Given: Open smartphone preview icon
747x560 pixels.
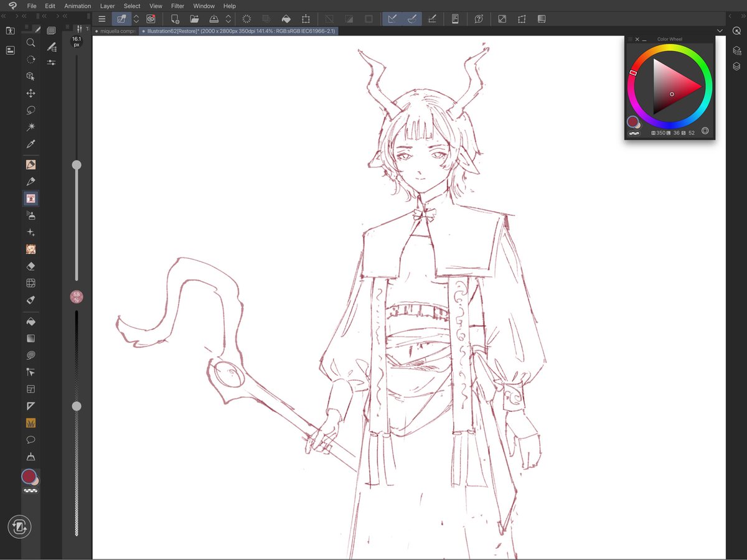Looking at the screenshot, I should click(x=455, y=19).
